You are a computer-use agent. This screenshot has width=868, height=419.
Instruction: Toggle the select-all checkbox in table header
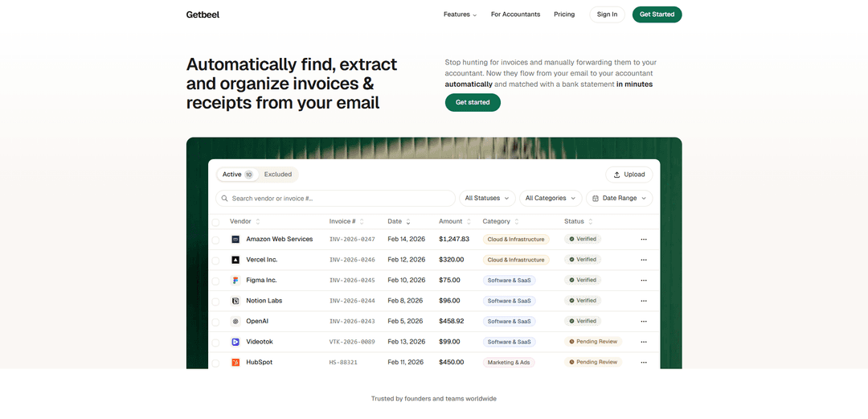click(x=215, y=222)
